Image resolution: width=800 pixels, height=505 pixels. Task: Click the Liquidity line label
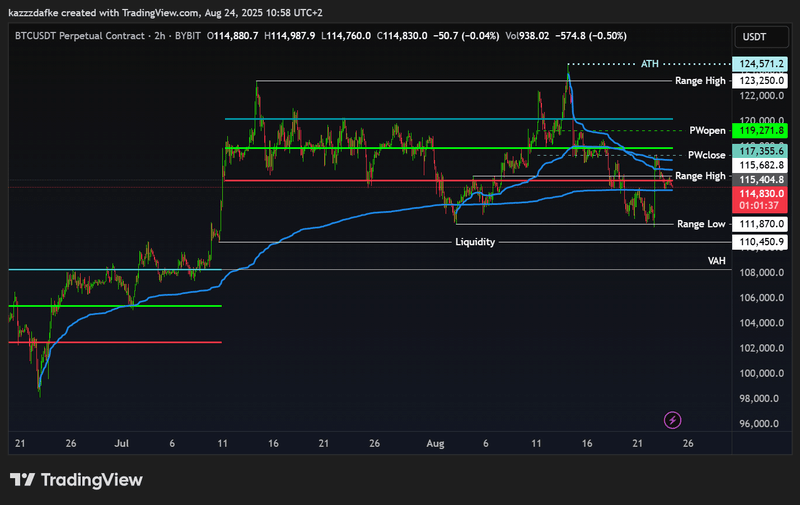pos(475,242)
